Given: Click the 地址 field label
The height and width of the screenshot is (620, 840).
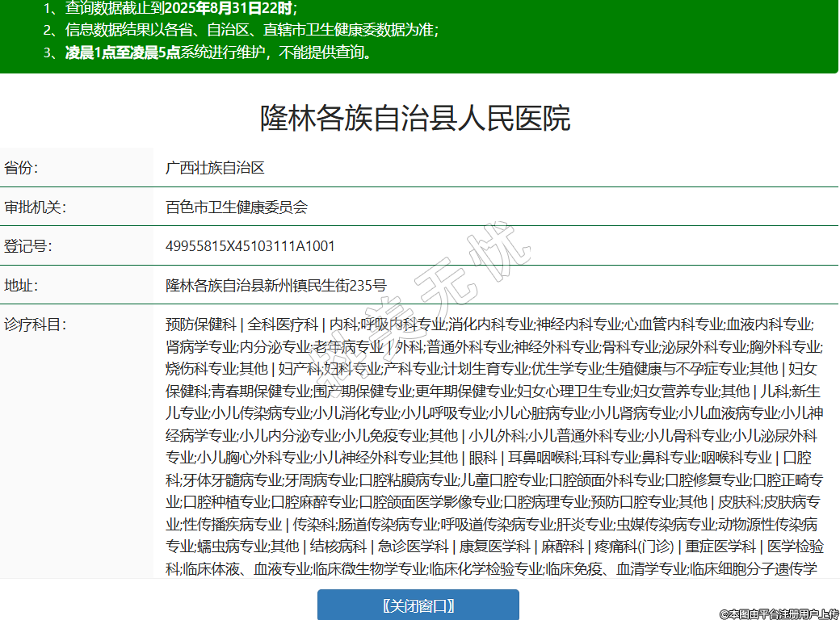Looking at the screenshot, I should [x=22, y=284].
